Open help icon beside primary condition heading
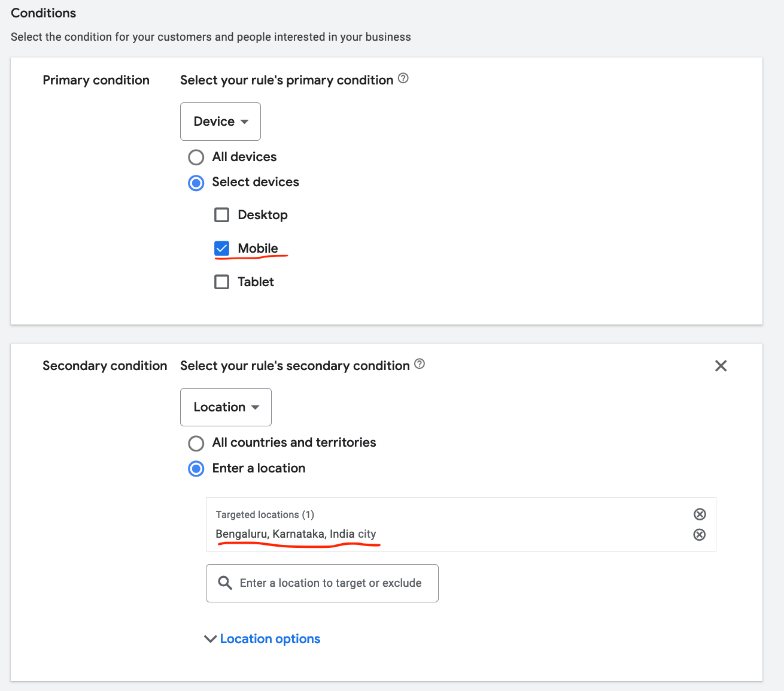 403,78
